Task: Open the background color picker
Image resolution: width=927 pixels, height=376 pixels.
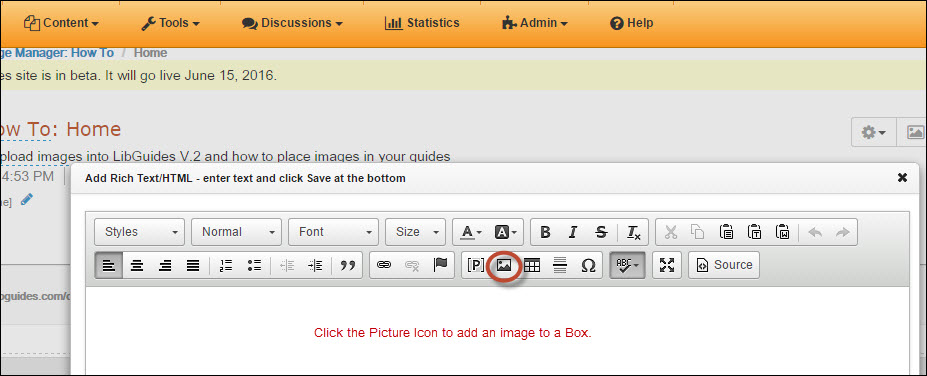Action: point(505,232)
